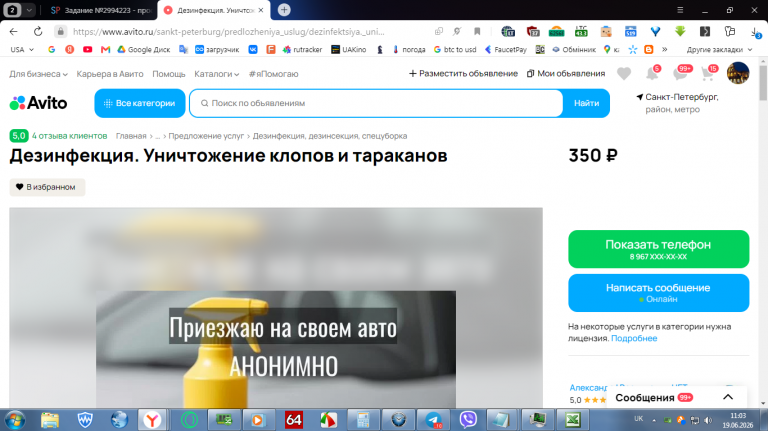Open the Подробнее license link
This screenshot has width=768, height=431.
click(634, 338)
